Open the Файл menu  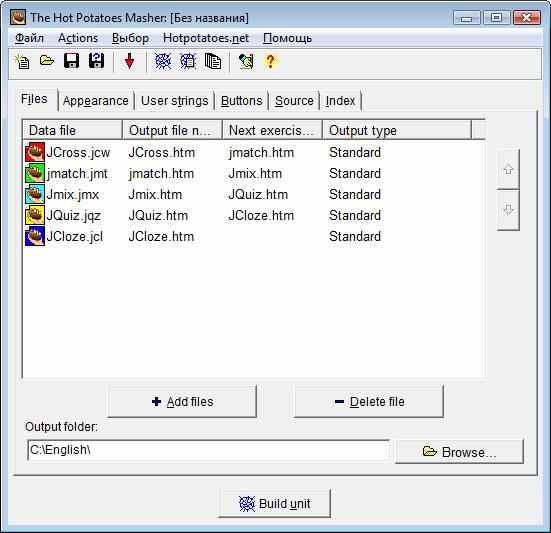click(x=30, y=38)
